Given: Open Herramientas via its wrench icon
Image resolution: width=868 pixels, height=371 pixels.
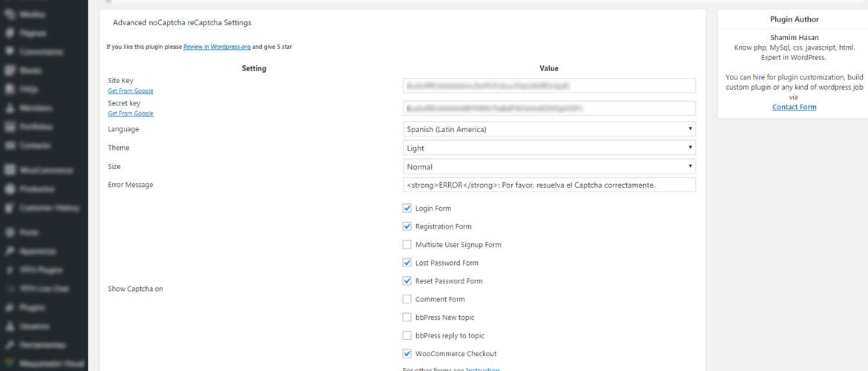Looking at the screenshot, I should coord(10,345).
